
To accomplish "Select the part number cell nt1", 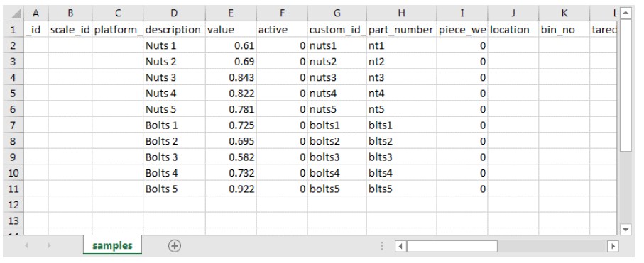I will tap(401, 45).
